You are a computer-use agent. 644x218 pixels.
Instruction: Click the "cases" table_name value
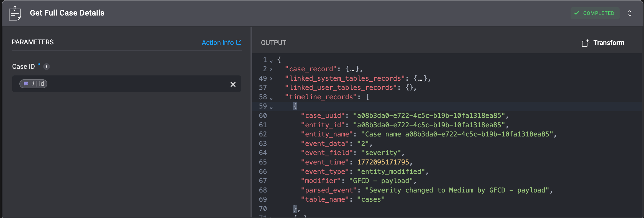coord(371,199)
